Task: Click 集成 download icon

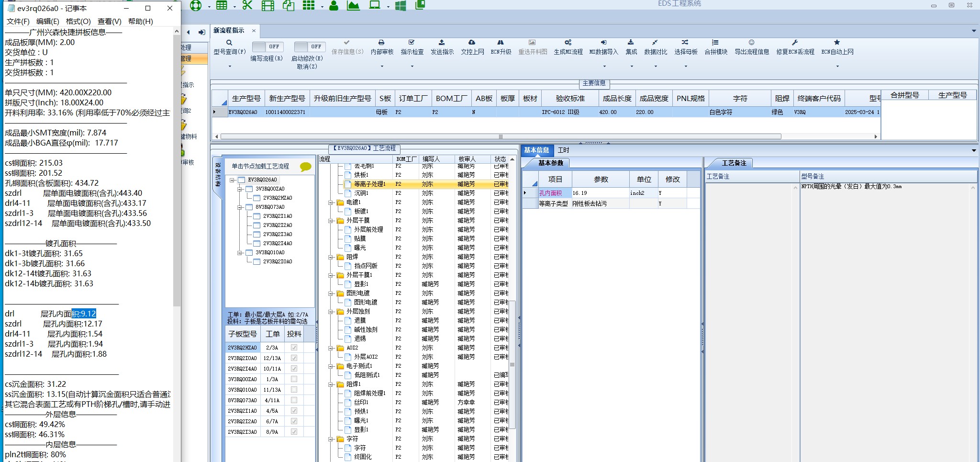Action: coord(631,43)
